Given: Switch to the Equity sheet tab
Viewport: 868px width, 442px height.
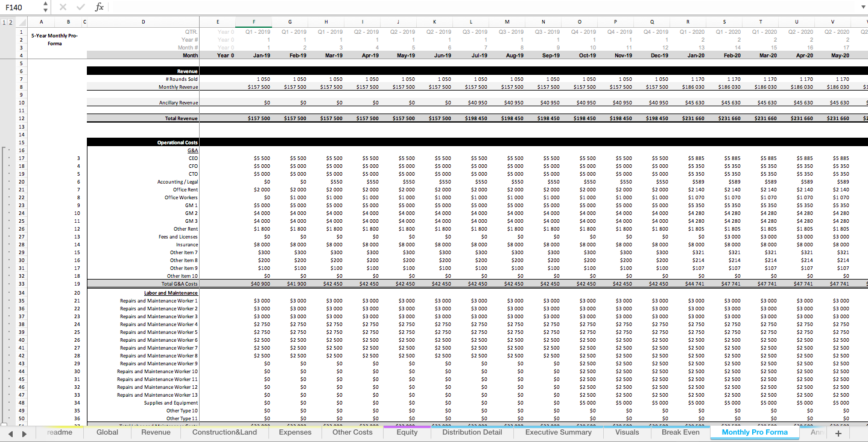Looking at the screenshot, I should tap(407, 432).
